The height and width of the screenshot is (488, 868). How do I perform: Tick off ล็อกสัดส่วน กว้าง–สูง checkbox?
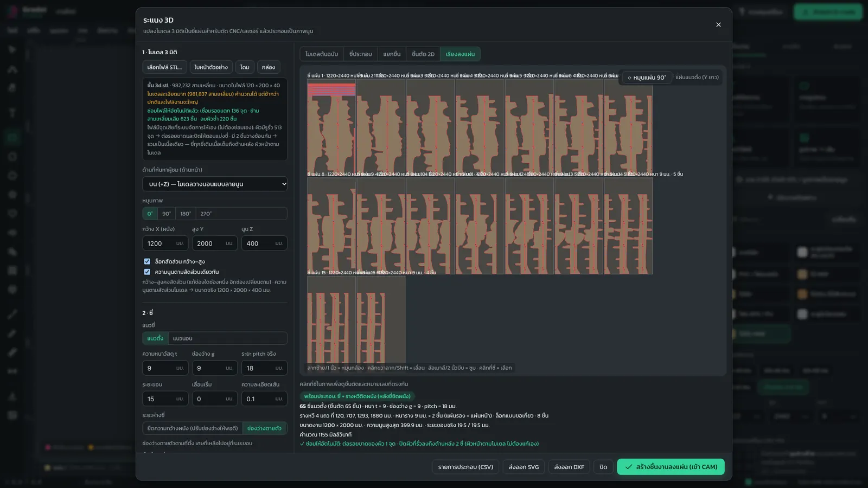(x=147, y=261)
